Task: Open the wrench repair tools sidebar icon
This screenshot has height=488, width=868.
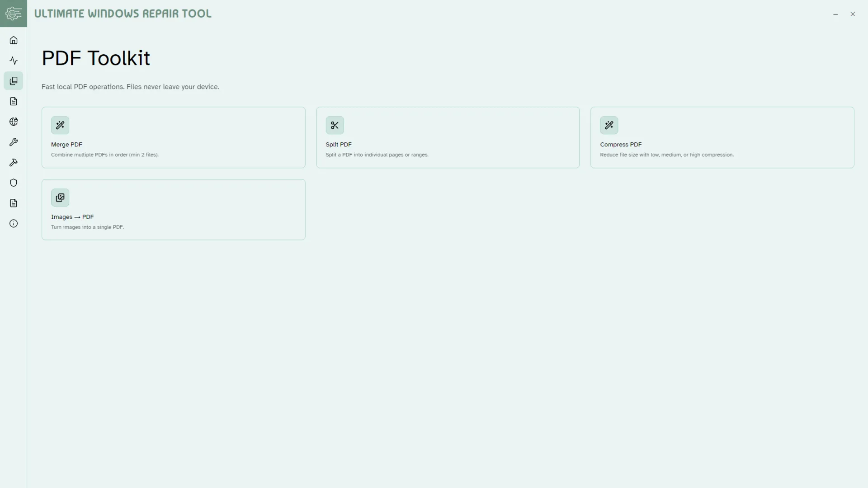Action: click(x=14, y=142)
